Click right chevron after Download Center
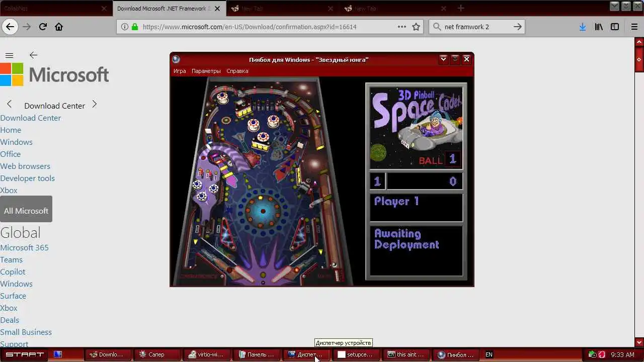 click(x=94, y=104)
